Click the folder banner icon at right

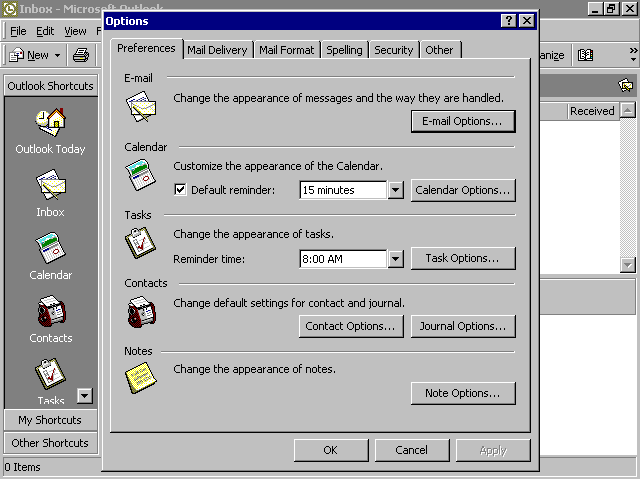pos(625,85)
